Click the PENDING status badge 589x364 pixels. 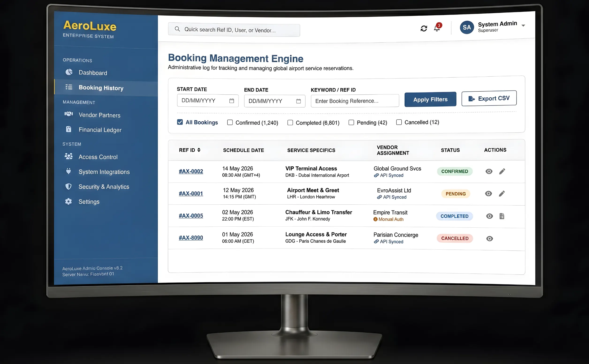pos(456,194)
